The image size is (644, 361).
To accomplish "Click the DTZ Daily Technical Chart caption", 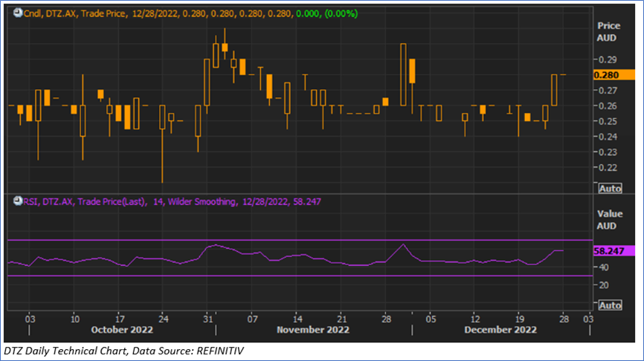I will (x=123, y=351).
